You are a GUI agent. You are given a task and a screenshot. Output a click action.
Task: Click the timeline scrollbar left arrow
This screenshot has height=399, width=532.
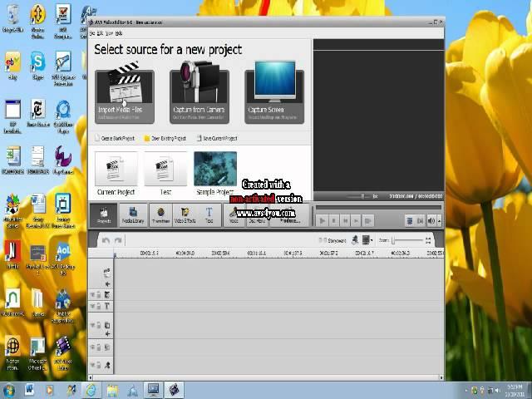[91, 377]
